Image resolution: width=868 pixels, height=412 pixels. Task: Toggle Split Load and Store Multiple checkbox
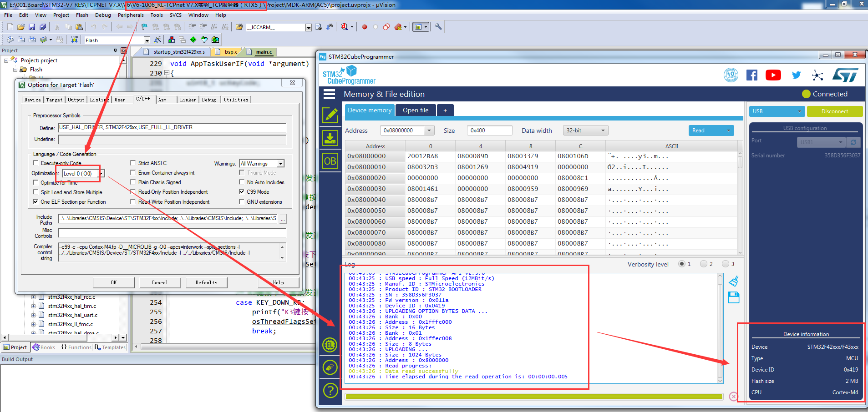click(x=36, y=192)
